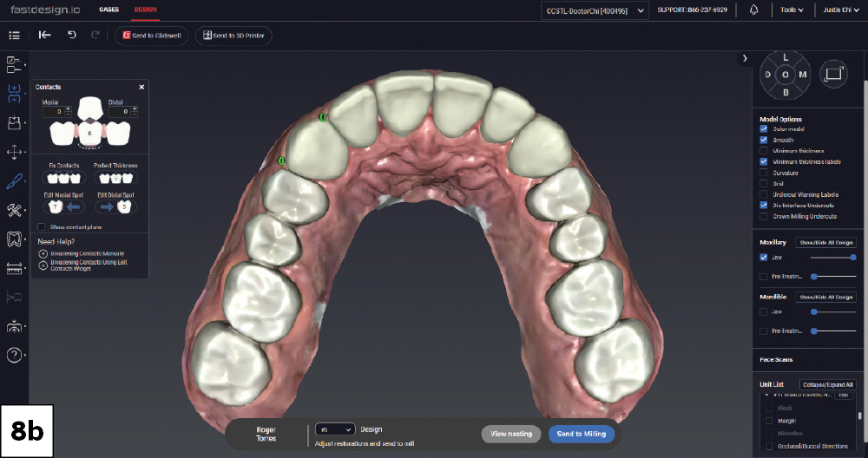Open the help question mark icon
The width and height of the screenshot is (868, 458).
(x=14, y=355)
